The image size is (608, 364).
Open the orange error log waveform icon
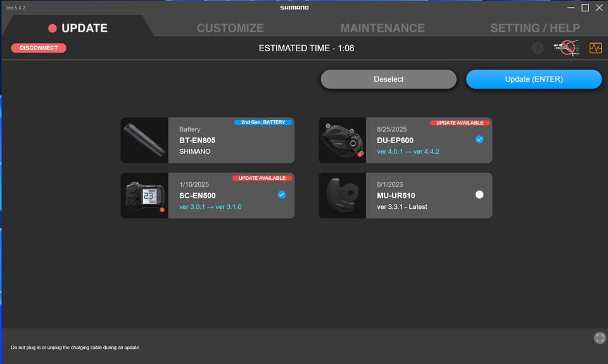coord(595,48)
